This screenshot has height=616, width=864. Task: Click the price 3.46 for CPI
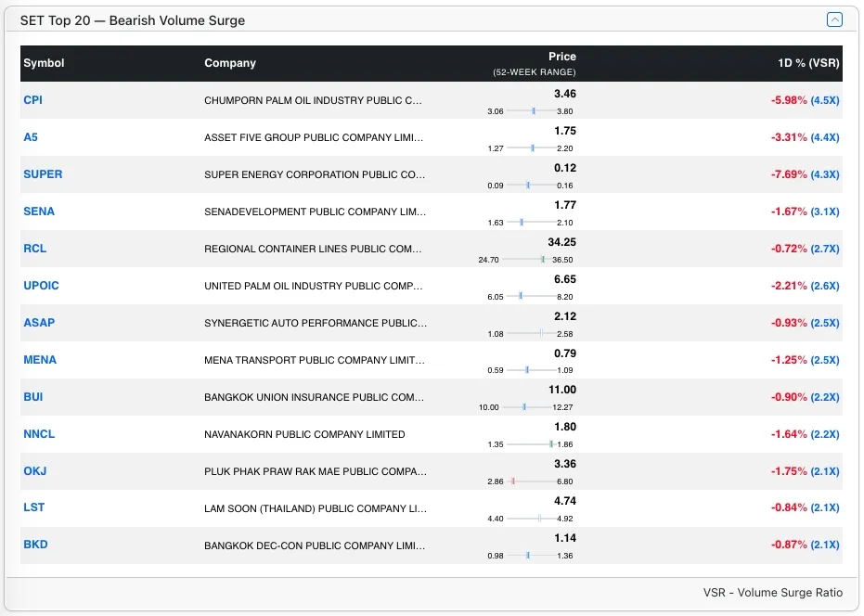[x=565, y=94]
